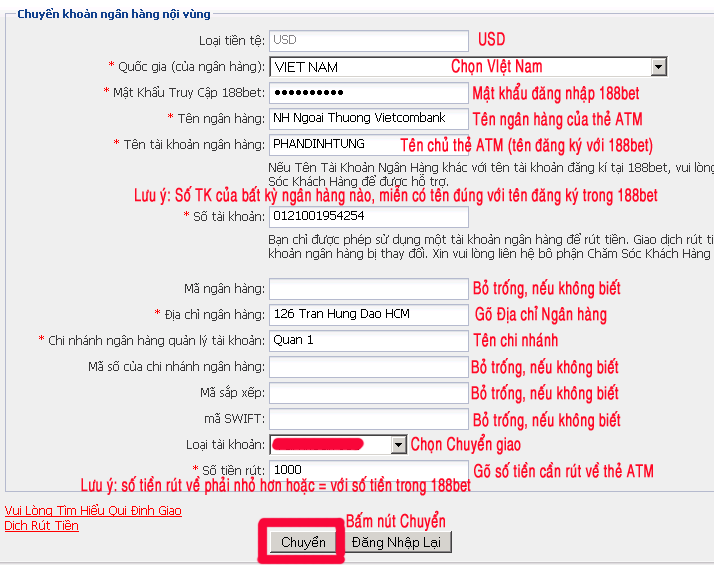Click the Mã số của chi nhánh field

[369, 367]
